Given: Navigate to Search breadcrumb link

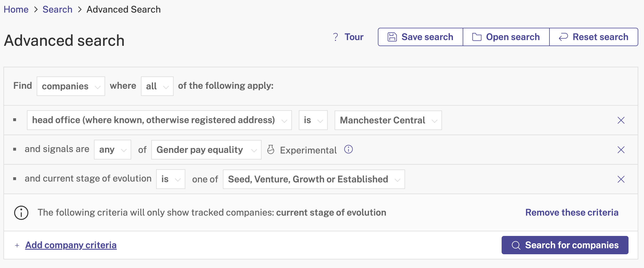Looking at the screenshot, I should click(57, 9).
